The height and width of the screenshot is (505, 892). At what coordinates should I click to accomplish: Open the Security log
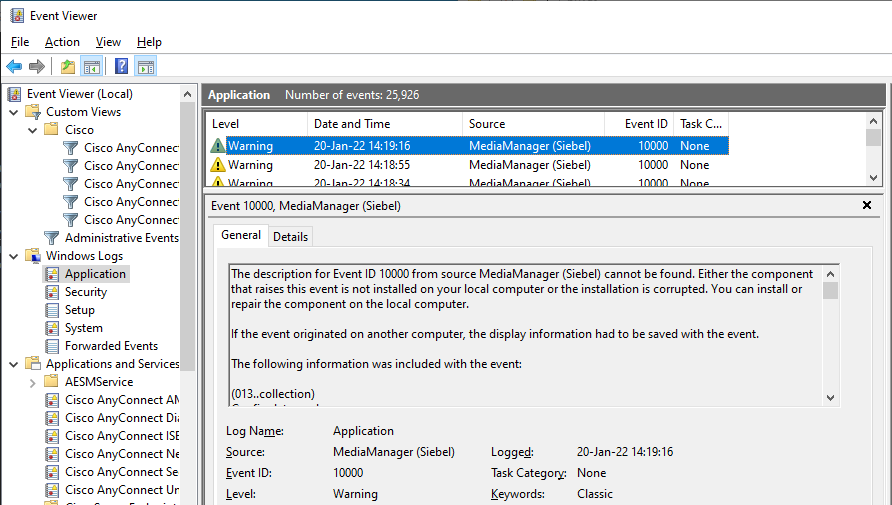(x=86, y=292)
